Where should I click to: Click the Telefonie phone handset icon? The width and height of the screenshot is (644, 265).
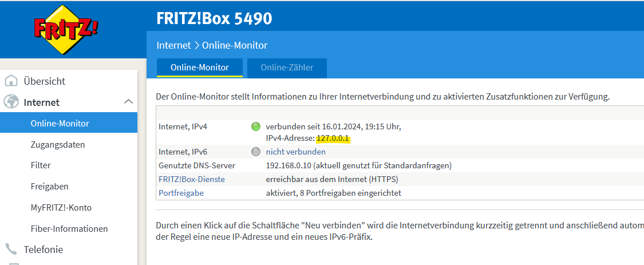pyautogui.click(x=11, y=249)
